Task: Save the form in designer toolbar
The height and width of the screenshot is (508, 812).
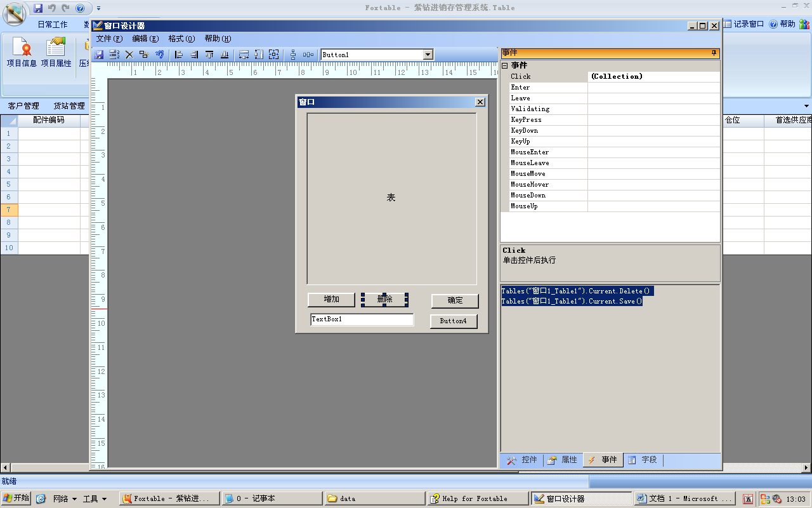Action: 99,55
